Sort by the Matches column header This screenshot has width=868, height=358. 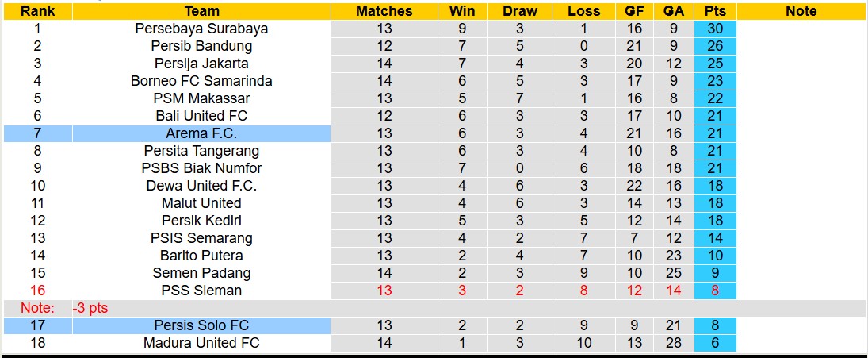[x=384, y=11]
